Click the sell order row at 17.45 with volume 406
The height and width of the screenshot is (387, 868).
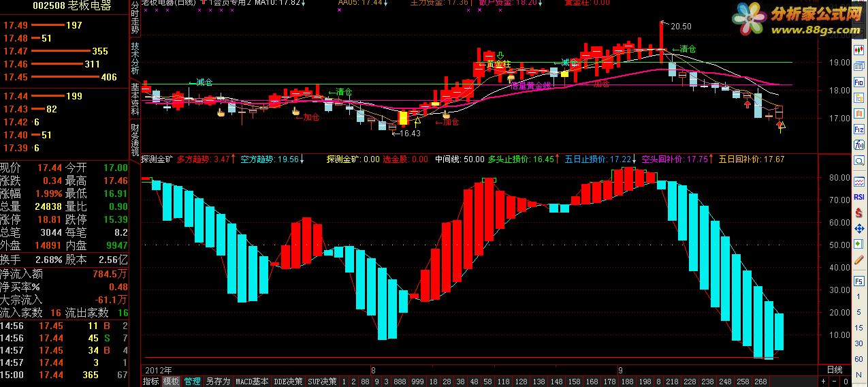point(64,77)
